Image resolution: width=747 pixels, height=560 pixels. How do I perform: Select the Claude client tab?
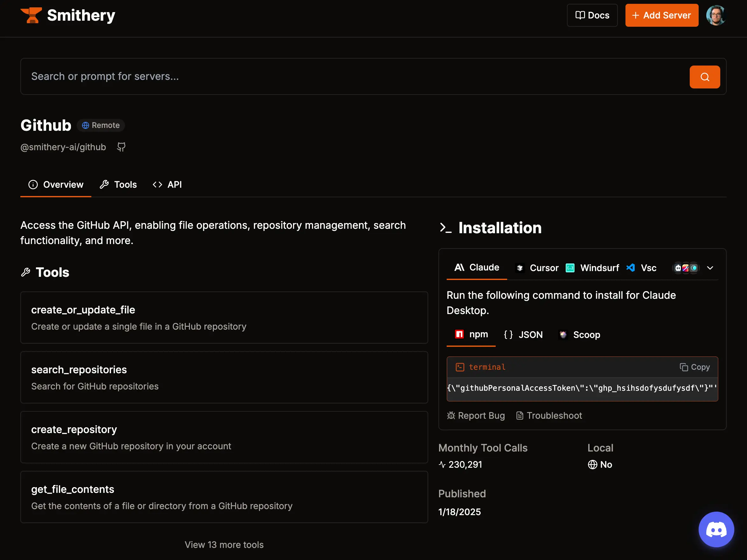pos(477,268)
